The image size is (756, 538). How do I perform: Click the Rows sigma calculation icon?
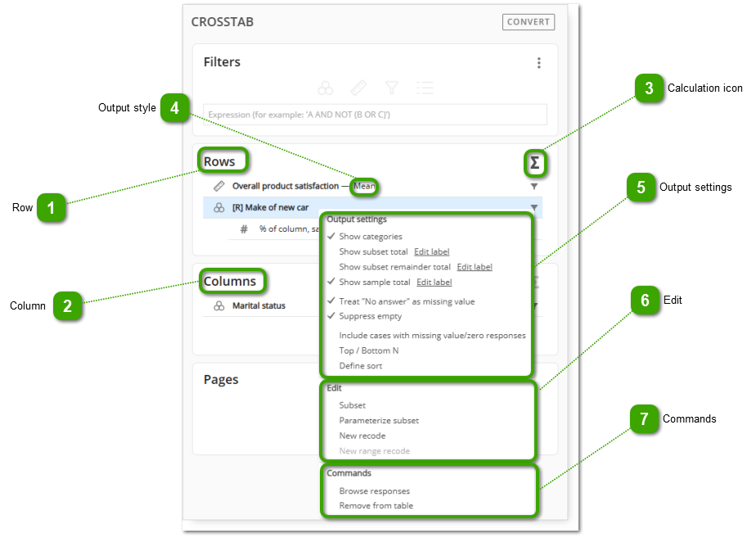[x=535, y=163]
